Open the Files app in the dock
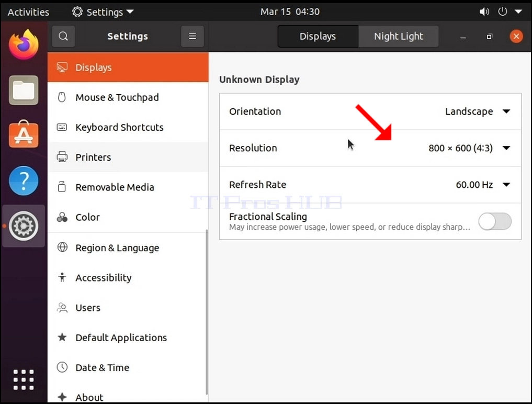The width and height of the screenshot is (532, 404). 24,90
